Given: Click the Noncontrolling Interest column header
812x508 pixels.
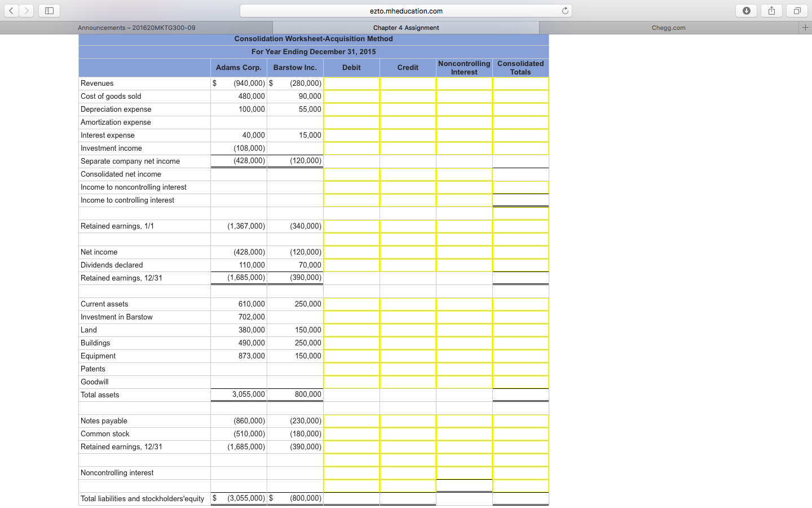Looking at the screenshot, I should pos(464,68).
